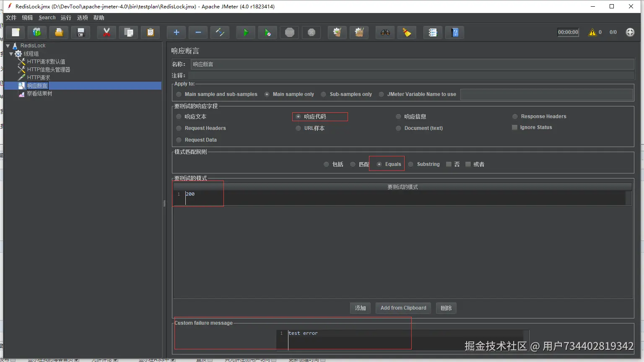Click the Collapse all minus icon
Image resolution: width=644 pixels, height=362 pixels.
point(198,32)
